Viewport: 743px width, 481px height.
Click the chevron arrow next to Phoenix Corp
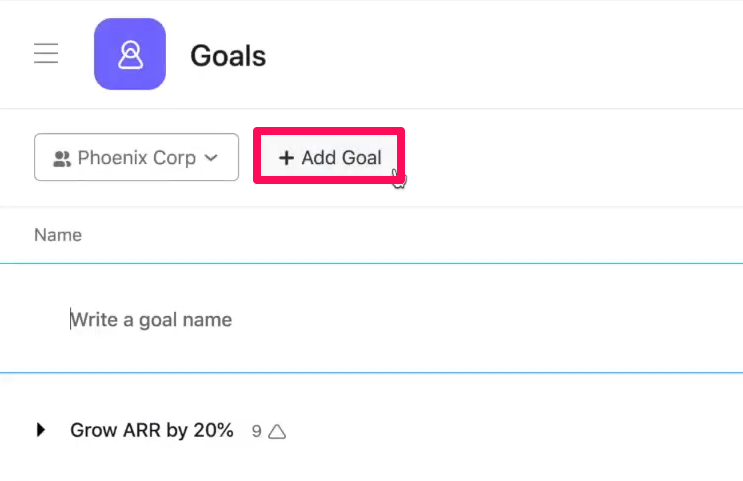pos(211,158)
